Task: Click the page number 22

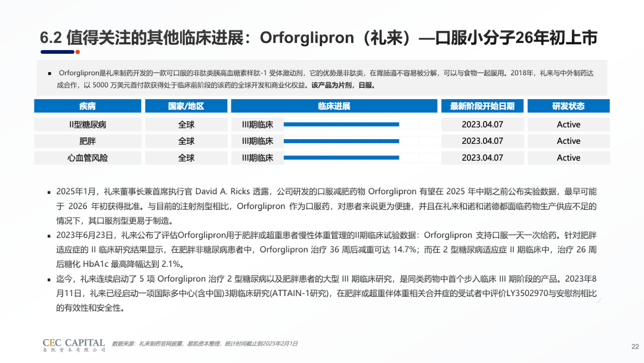Action: coord(634,346)
